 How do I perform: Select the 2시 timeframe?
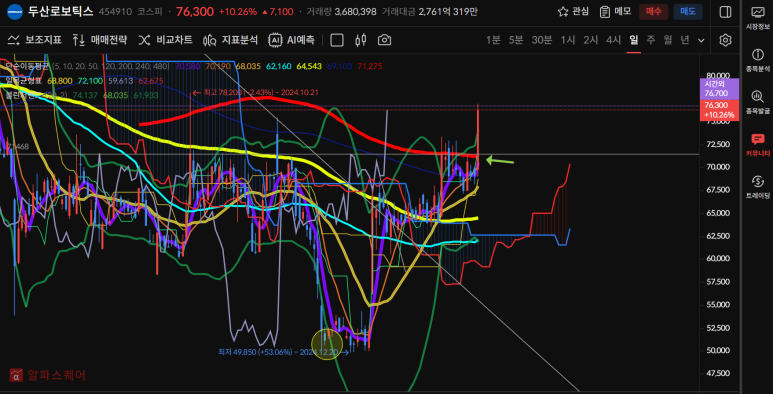point(591,40)
